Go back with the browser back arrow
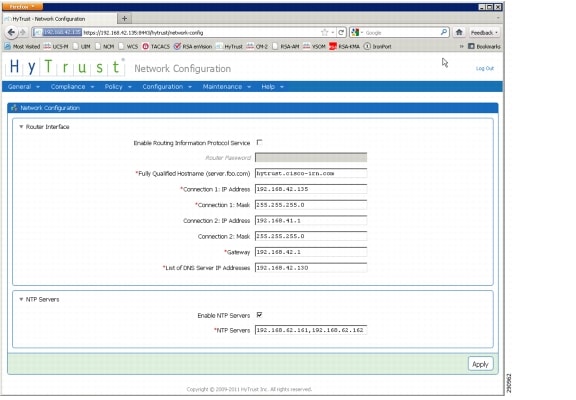Screen dimensions: 576x400 tap(11, 32)
